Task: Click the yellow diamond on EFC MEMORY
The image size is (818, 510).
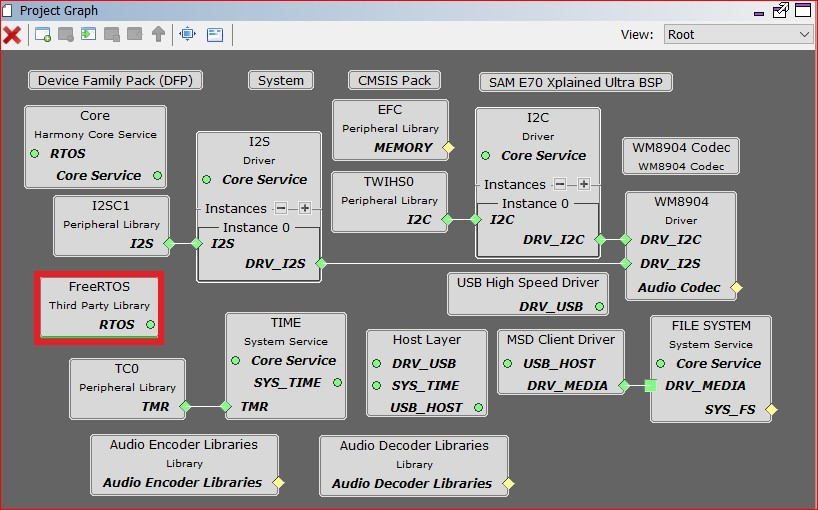Action: 448,148
